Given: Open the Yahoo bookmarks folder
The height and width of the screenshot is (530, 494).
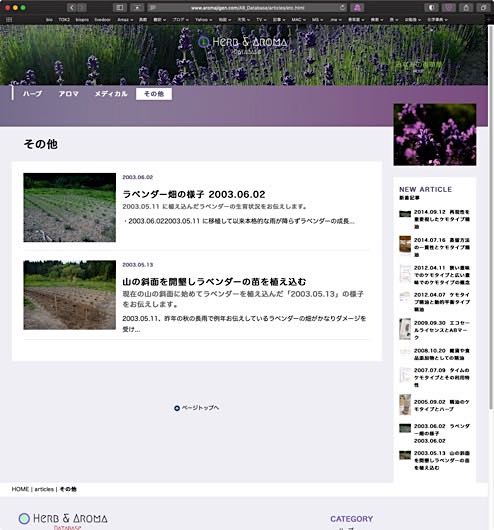Looking at the screenshot, I should point(203,20).
